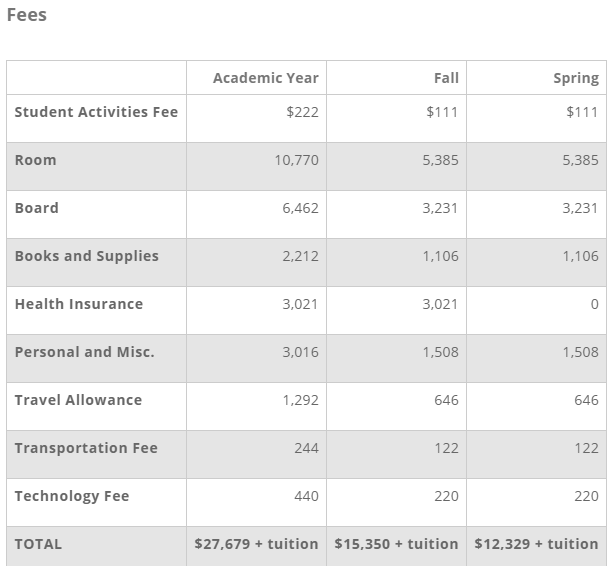Click the $15,350 + tuition Fall total
The width and height of the screenshot is (611, 566).
coord(396,544)
